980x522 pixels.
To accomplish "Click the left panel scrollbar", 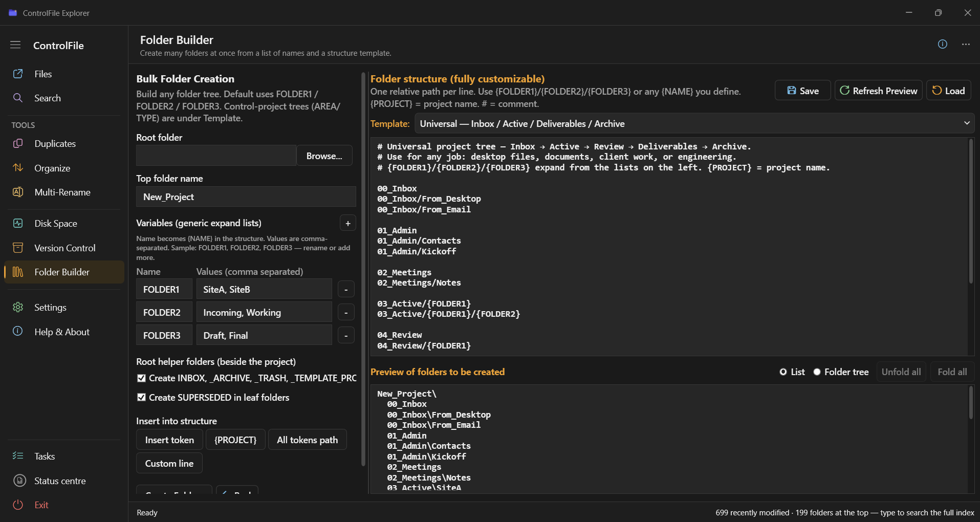I will 363,270.
